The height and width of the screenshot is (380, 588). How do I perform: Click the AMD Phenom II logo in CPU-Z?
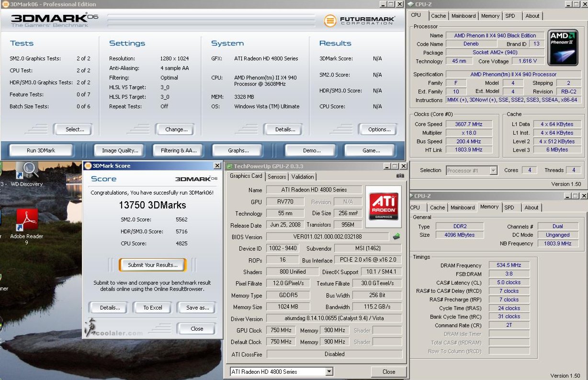tap(563, 47)
